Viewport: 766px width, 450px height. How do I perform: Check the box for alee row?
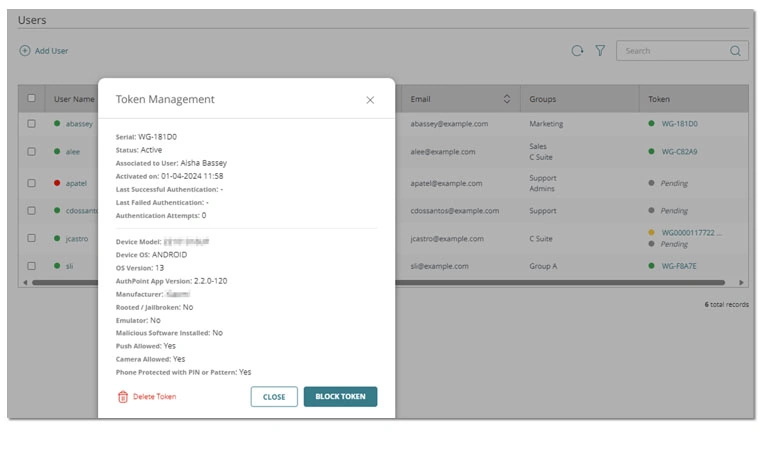31,151
